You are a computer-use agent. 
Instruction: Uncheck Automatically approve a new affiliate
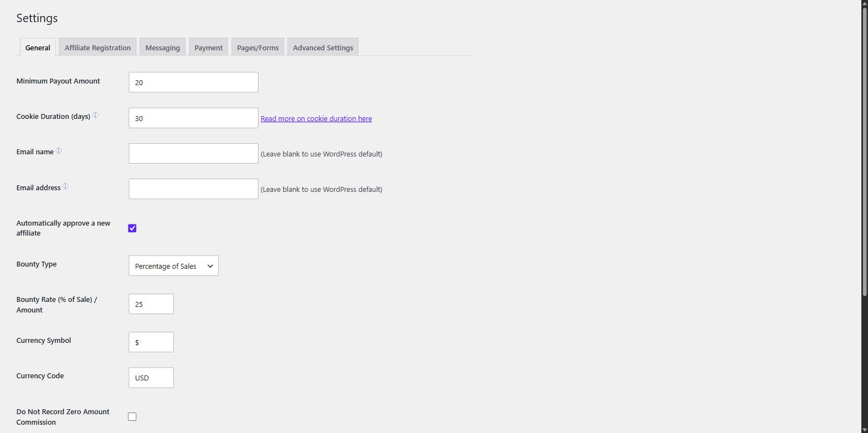[132, 228]
